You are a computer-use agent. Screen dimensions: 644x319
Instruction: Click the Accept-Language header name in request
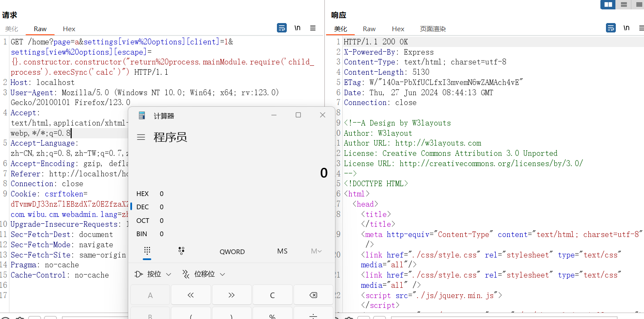pos(43,143)
